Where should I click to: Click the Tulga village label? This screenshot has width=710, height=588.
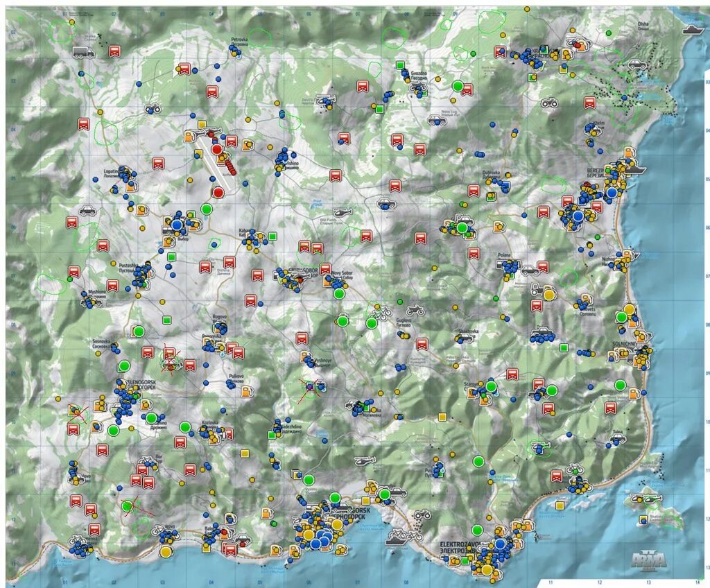pyautogui.click(x=617, y=432)
